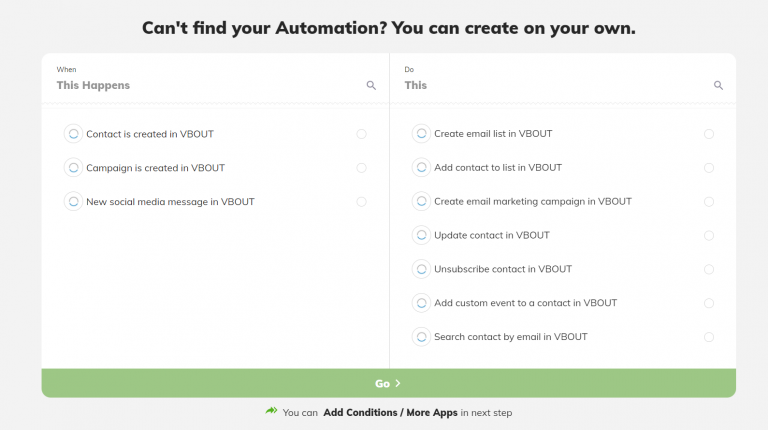Click VBOUT icon beside Add custom event
Image resolution: width=768 pixels, height=430 pixels.
421,303
